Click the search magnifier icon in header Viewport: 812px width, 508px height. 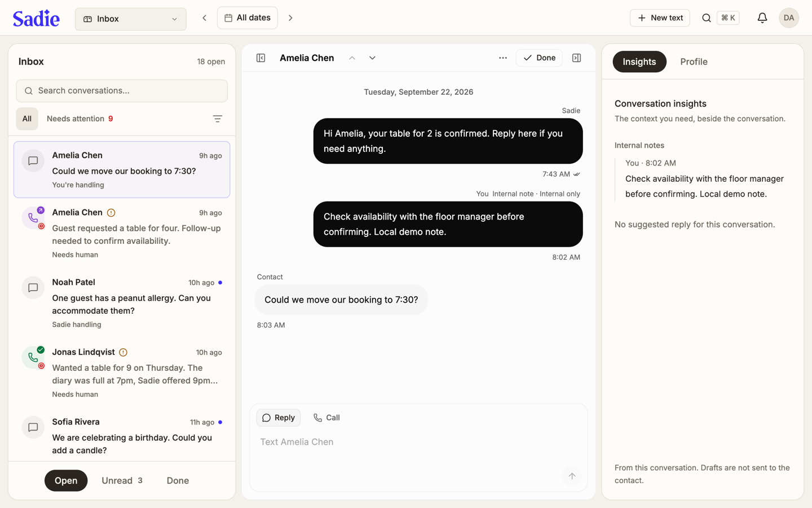[706, 18]
